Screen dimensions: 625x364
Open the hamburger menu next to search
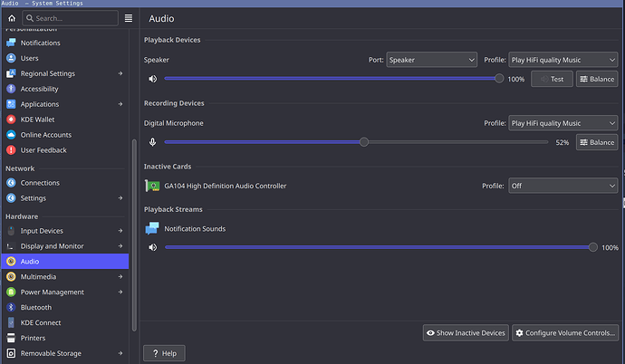pyautogui.click(x=129, y=18)
